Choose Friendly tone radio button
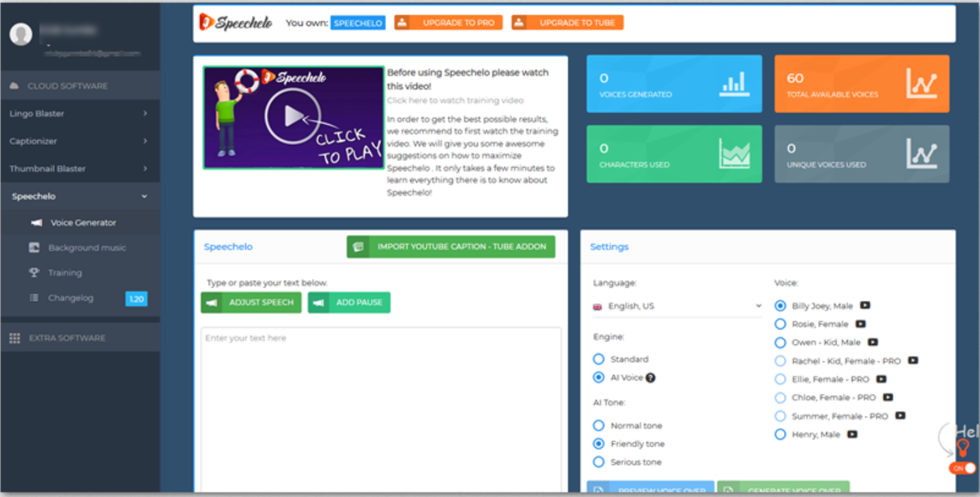 tap(599, 444)
